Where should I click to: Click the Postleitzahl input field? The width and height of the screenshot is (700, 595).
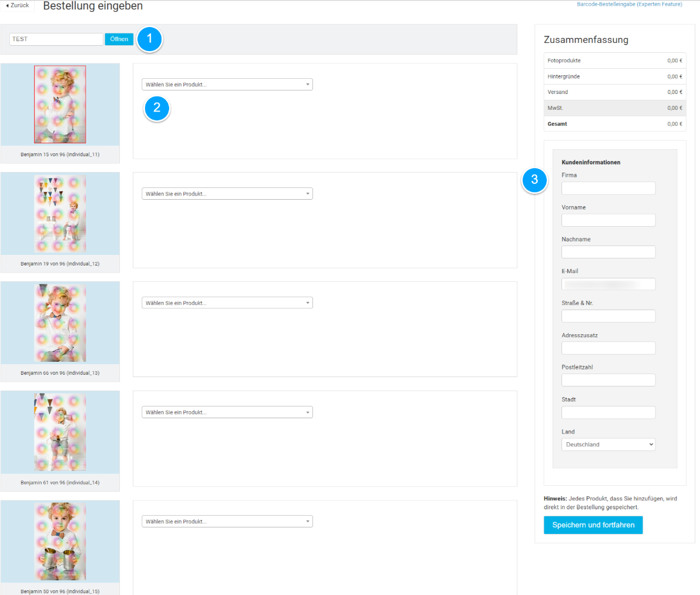point(608,380)
